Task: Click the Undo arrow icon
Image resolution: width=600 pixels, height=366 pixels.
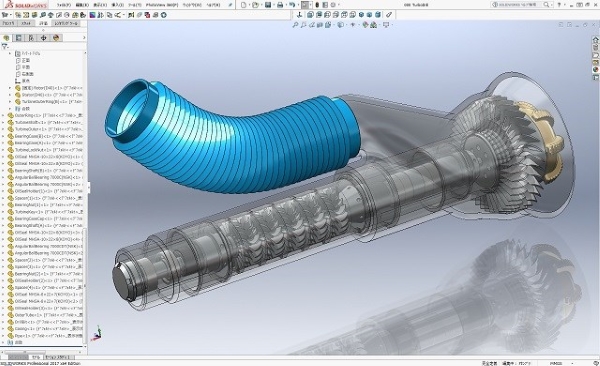Action: [292, 5]
